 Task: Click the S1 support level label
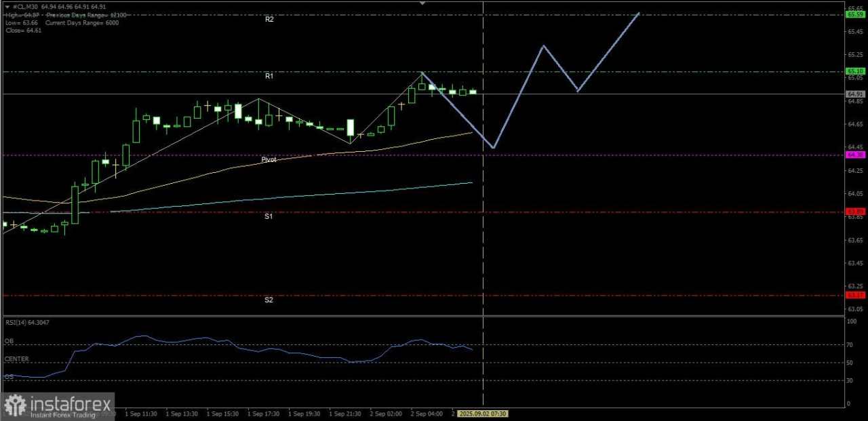269,216
